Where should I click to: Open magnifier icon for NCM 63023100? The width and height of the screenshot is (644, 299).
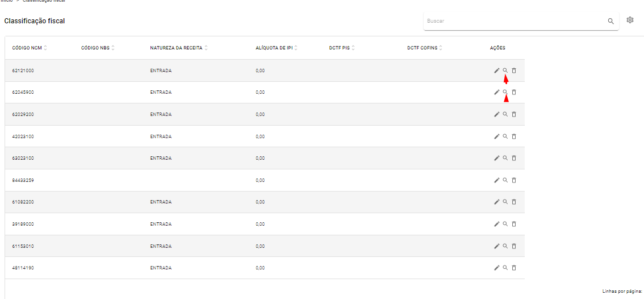point(505,158)
